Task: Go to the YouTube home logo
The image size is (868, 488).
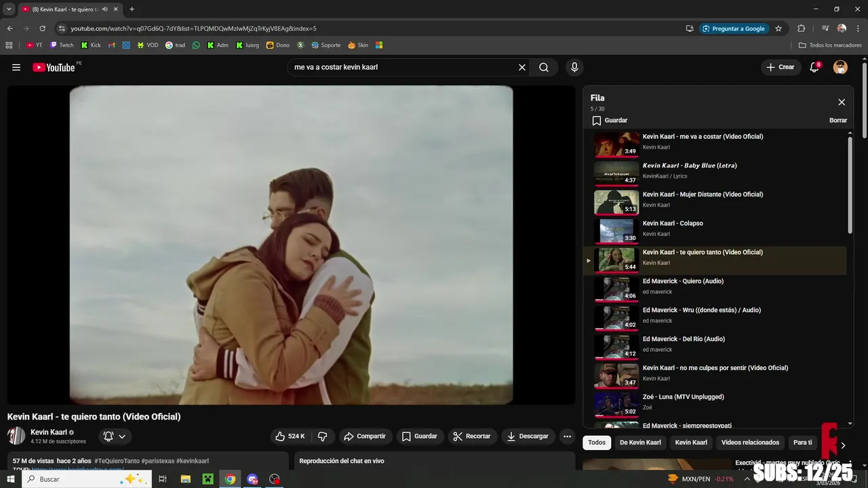Action: [54, 67]
